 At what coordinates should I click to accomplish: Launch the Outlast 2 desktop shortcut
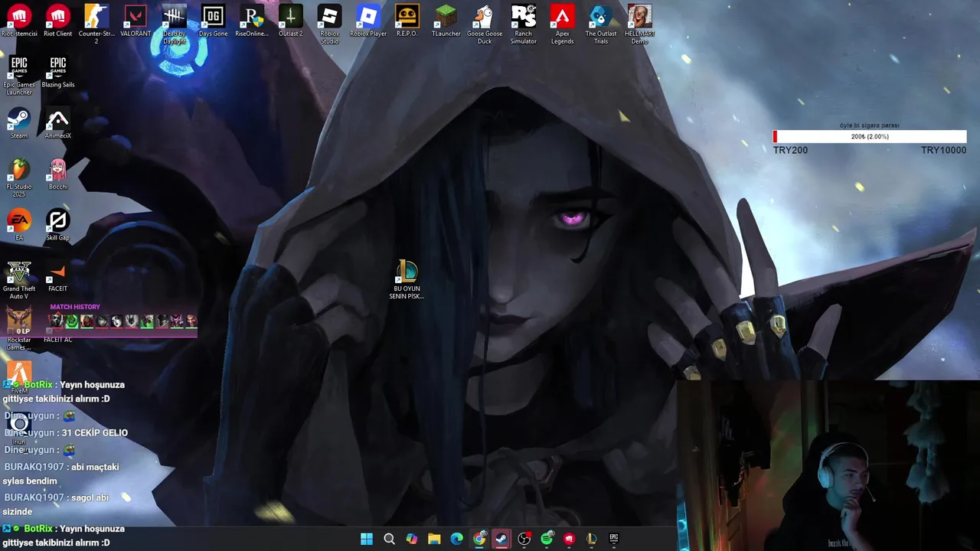[x=290, y=21]
